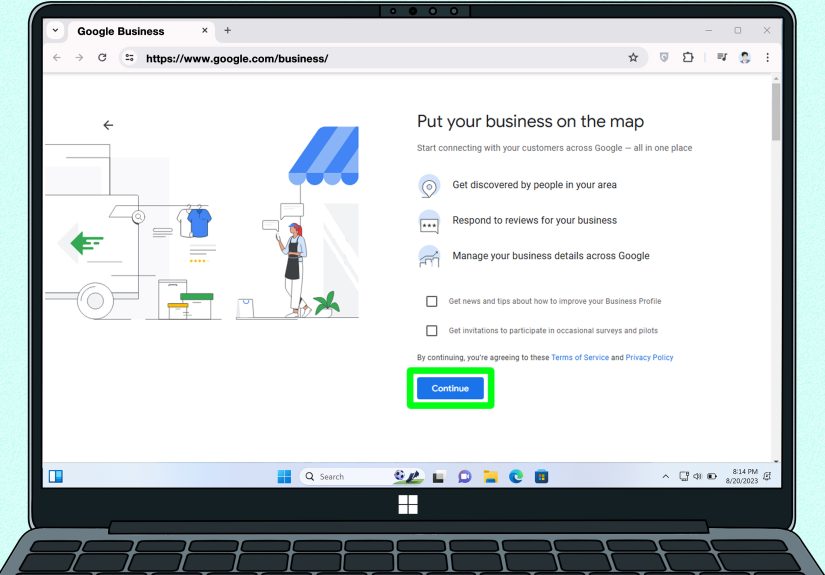Open Microsoft Store from the taskbar

pyautogui.click(x=541, y=477)
